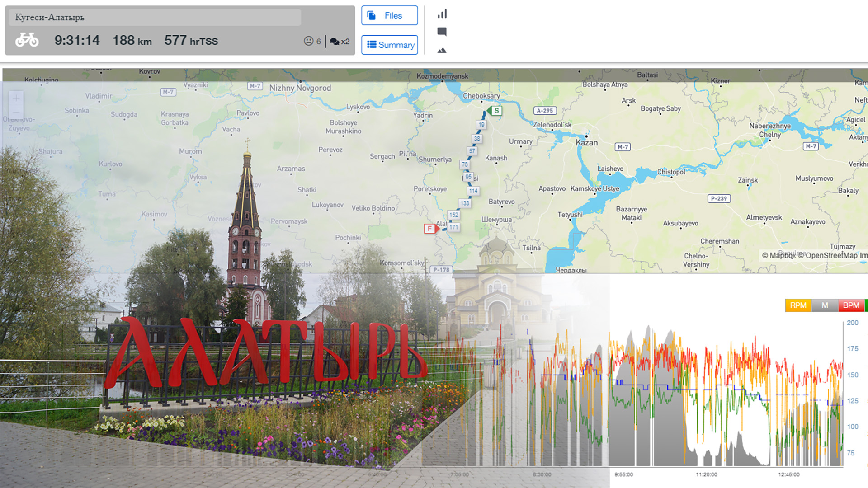The width and height of the screenshot is (868, 488).
Task: Click the 171 km route marker
Action: (454, 227)
